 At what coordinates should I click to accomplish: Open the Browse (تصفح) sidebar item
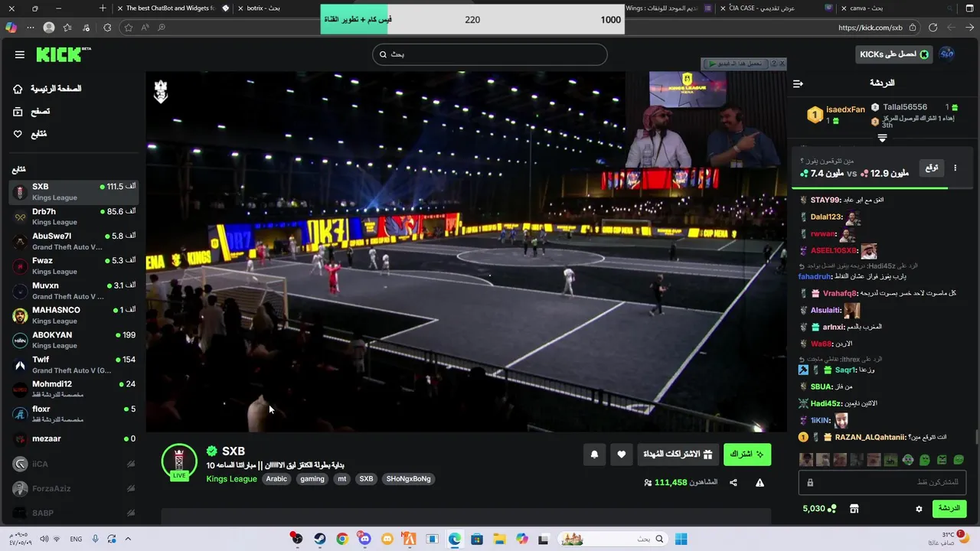31,112
